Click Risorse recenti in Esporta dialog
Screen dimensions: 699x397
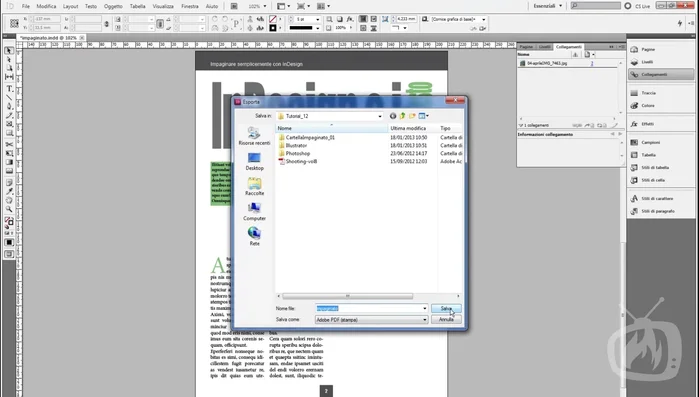(x=254, y=136)
